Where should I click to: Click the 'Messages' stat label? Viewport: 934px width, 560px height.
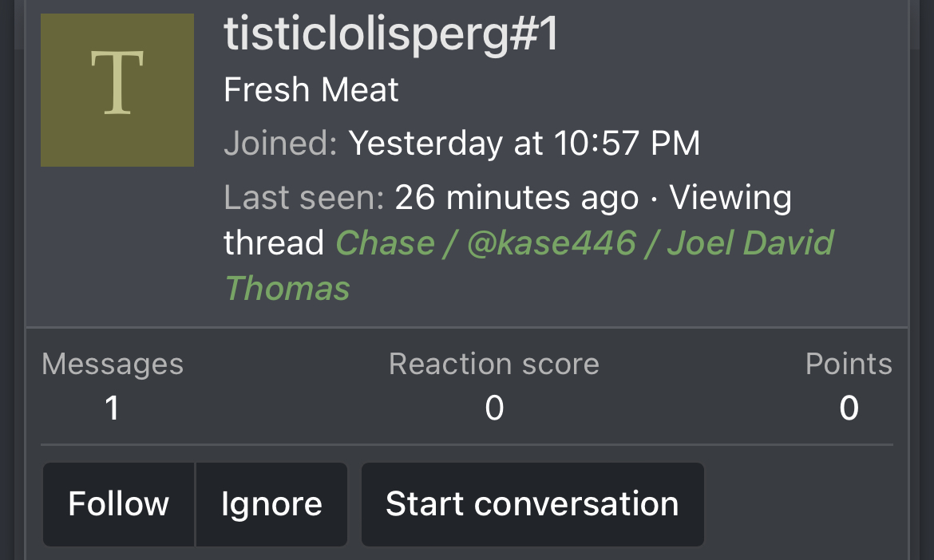click(x=113, y=364)
